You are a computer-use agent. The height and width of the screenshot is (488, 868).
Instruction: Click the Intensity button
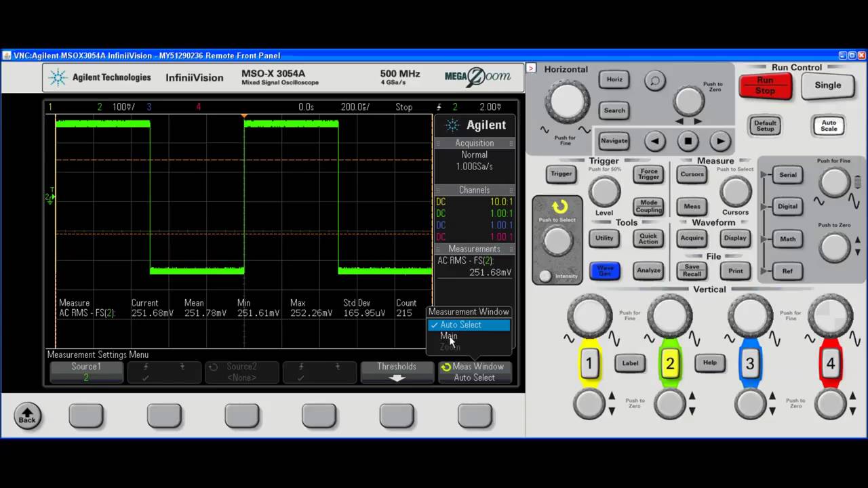point(545,276)
